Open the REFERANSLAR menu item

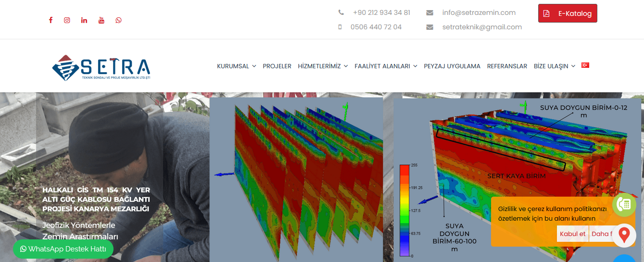coord(507,66)
